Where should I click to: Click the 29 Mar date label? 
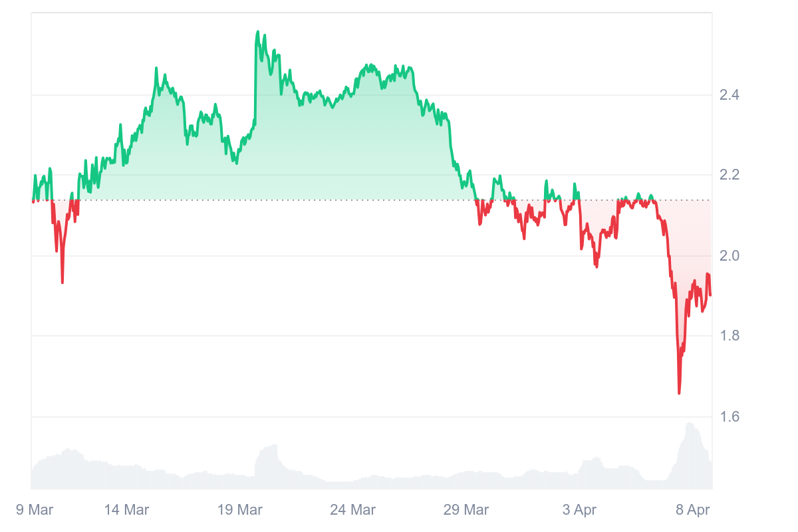pos(466,510)
